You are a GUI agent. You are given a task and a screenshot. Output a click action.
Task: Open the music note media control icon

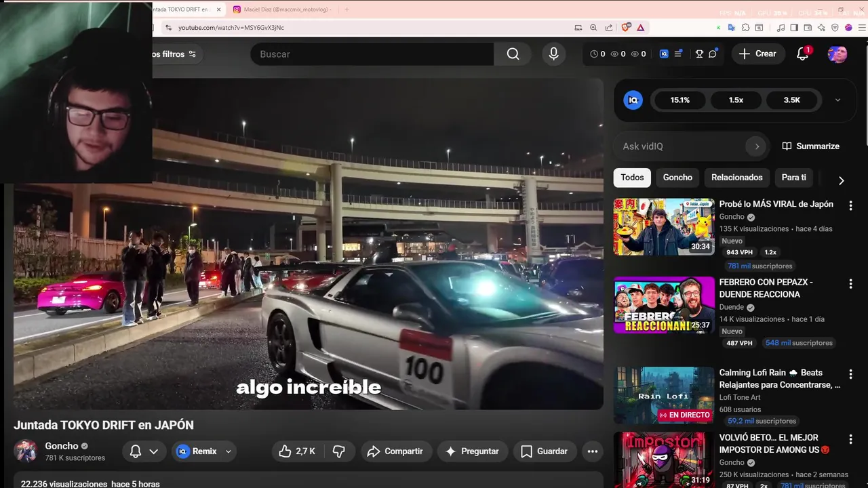point(781,28)
